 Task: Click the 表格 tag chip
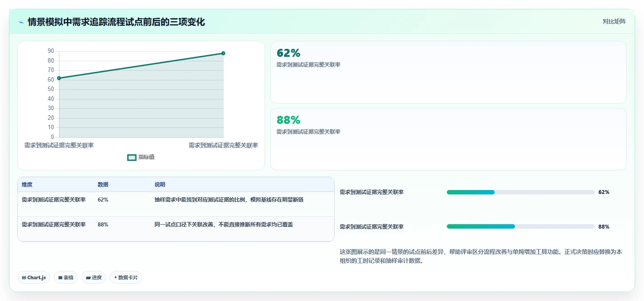[x=66, y=277]
